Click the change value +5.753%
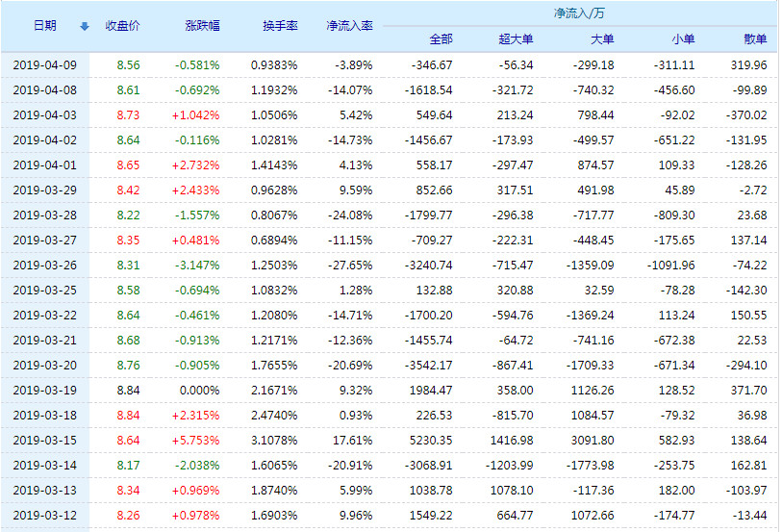The width and height of the screenshot is (782, 532). (x=195, y=441)
